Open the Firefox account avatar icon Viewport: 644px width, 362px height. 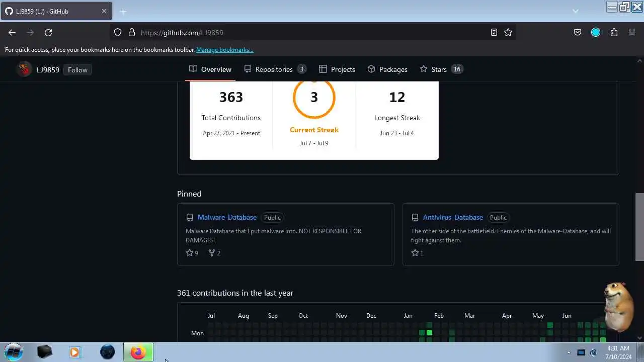tap(596, 32)
